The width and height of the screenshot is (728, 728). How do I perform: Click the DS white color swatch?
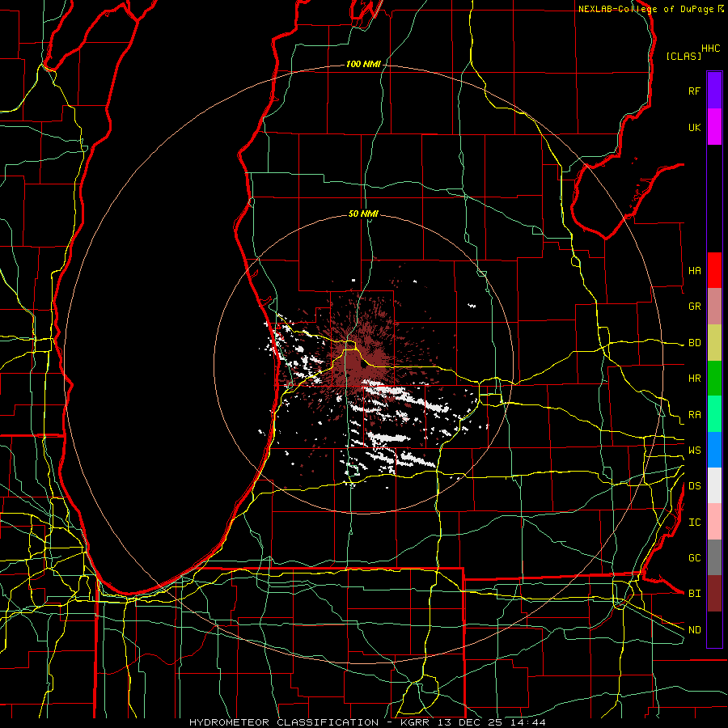[x=714, y=485]
